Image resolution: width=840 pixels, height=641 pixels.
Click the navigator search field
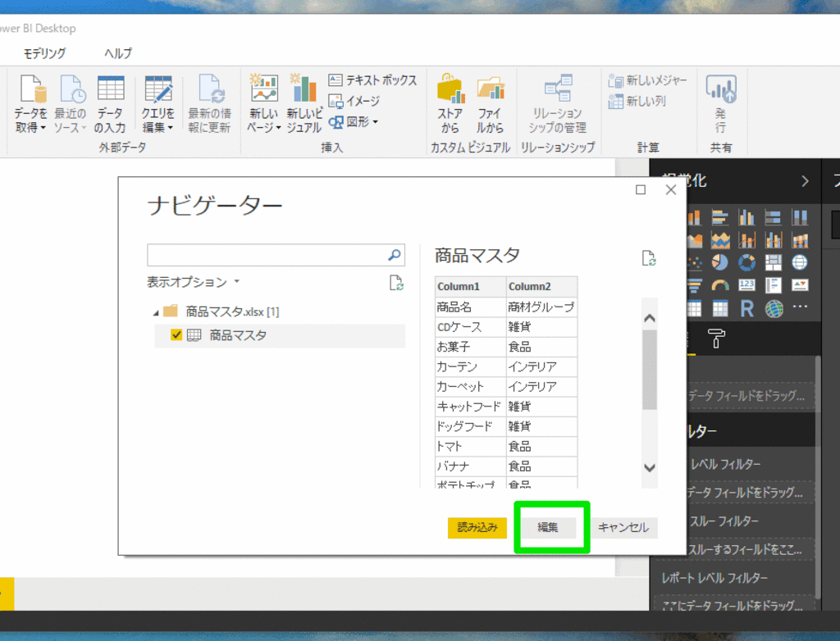point(271,255)
